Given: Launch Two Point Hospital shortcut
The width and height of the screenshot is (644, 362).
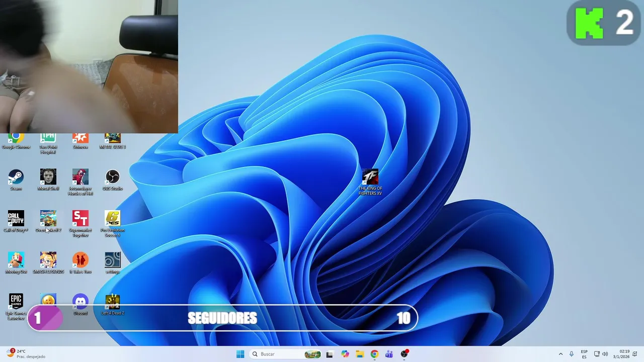Looking at the screenshot, I should tap(48, 143).
